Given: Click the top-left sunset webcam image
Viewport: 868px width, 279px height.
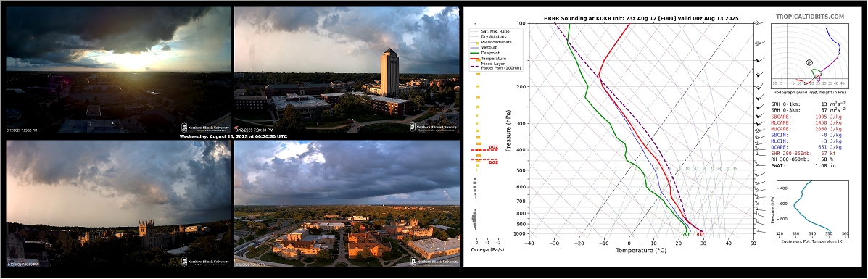Looking at the screenshot, I should pos(118,69).
